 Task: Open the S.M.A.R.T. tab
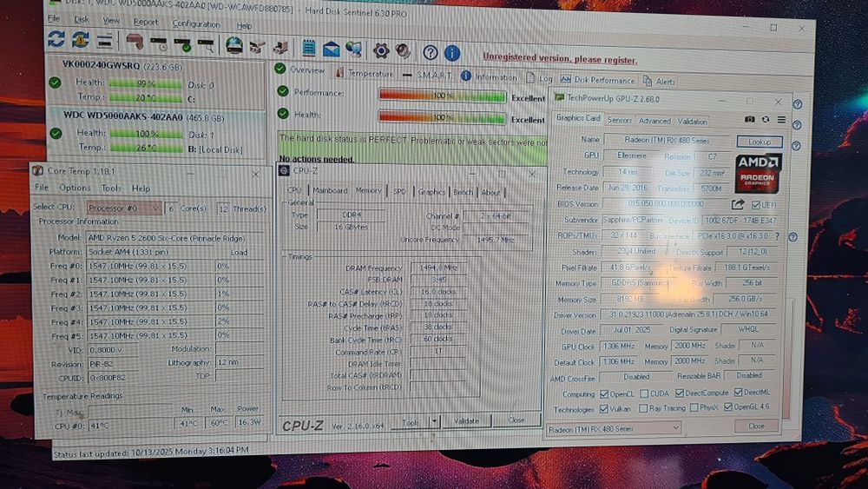(427, 75)
